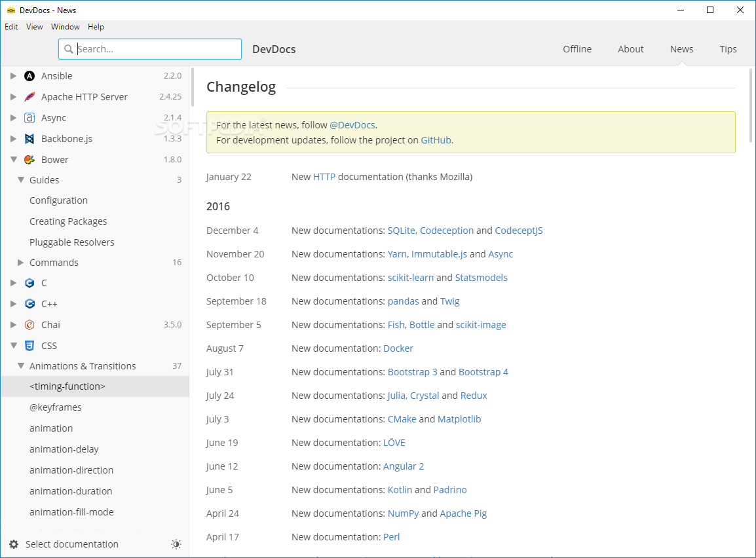
Task: Open the About page
Action: [631, 49]
